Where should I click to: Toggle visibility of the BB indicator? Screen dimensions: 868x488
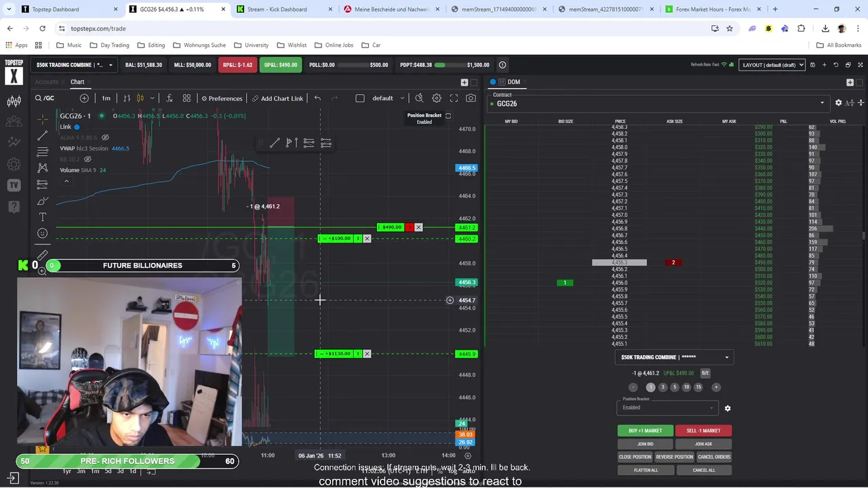[x=87, y=159]
